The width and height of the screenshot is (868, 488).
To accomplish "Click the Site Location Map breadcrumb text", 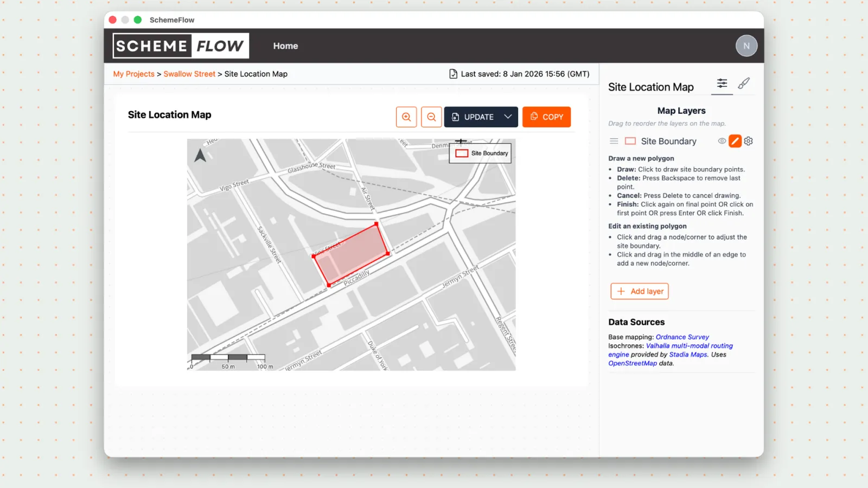I will tap(256, 74).
